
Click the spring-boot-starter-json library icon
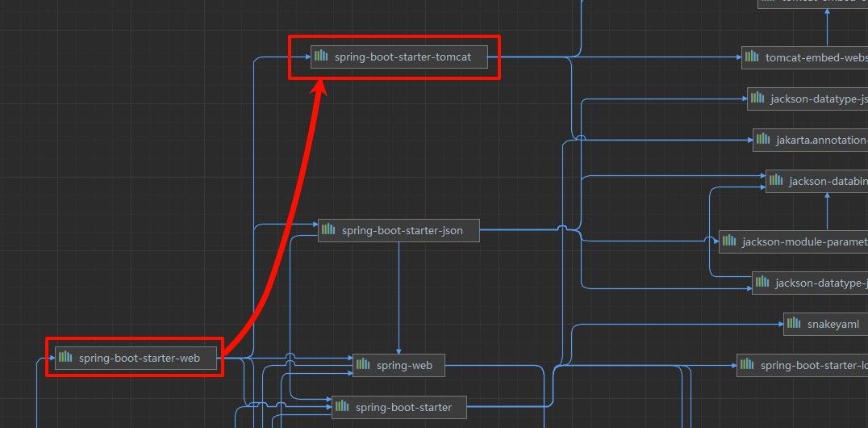pyautogui.click(x=328, y=230)
